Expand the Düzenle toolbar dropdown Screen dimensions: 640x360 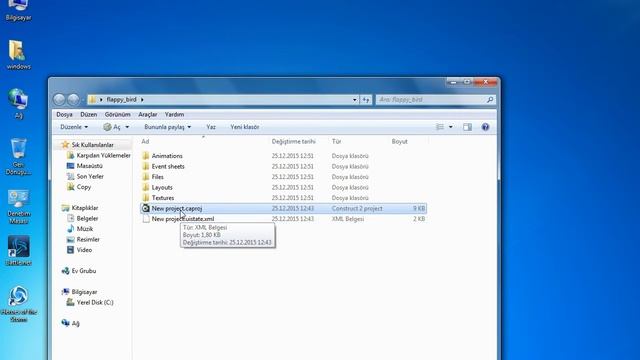74,127
